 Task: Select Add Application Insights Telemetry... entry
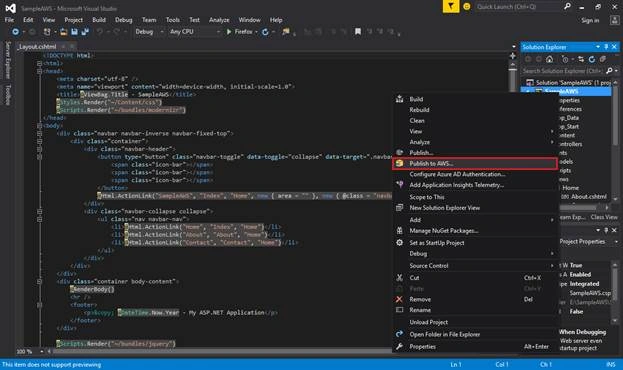[x=476, y=185]
